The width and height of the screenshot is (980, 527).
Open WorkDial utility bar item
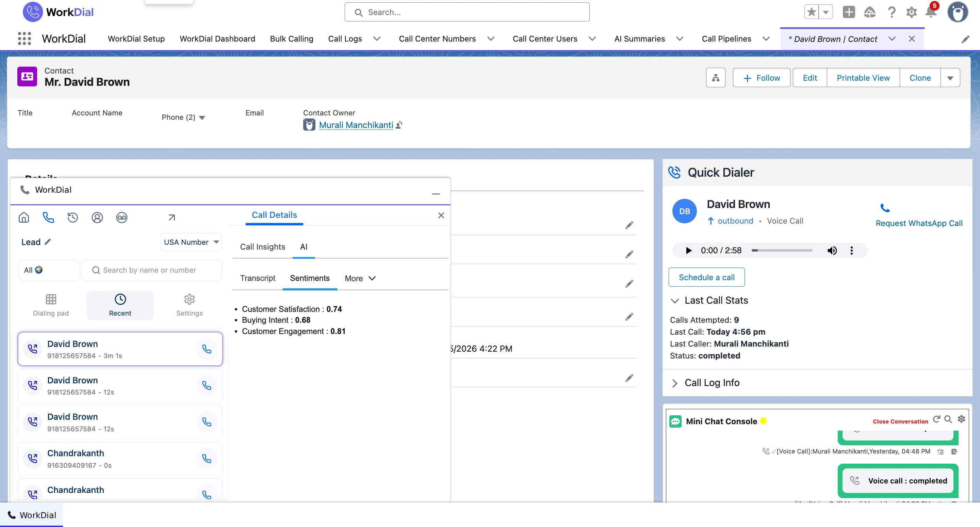tap(32, 515)
